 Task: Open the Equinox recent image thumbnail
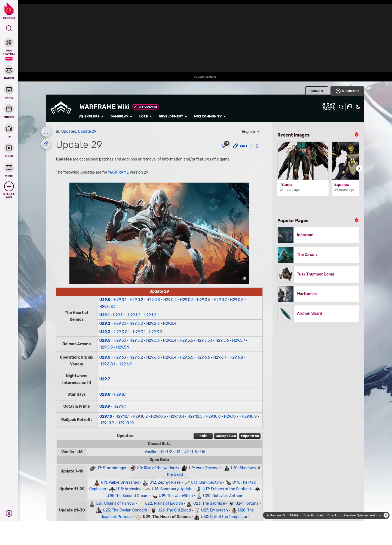pos(345,161)
